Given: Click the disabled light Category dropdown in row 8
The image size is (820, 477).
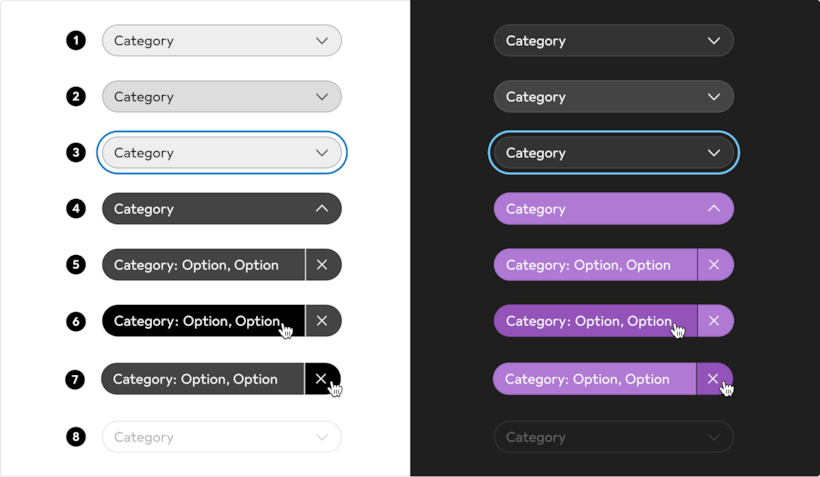Looking at the screenshot, I should [x=221, y=437].
